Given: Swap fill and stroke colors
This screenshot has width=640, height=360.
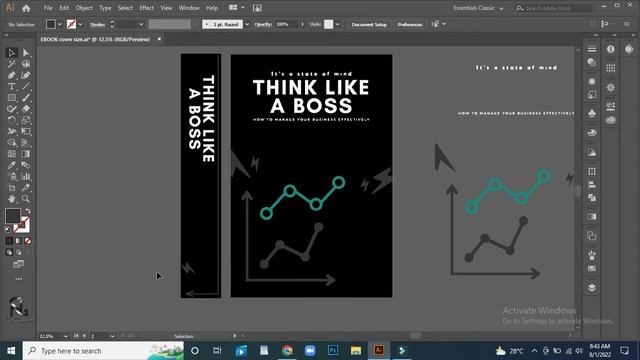Looking at the screenshot, I should [28, 211].
